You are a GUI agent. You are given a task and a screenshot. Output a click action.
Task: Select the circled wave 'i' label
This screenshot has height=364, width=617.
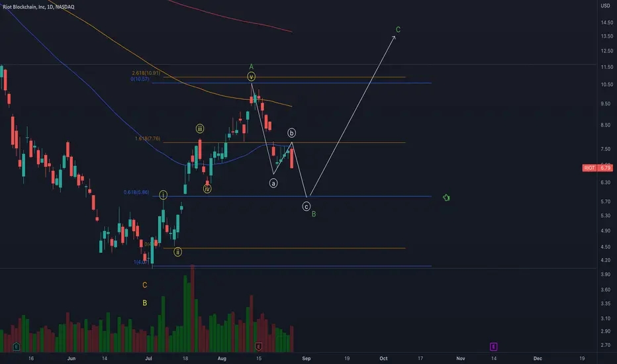[164, 195]
